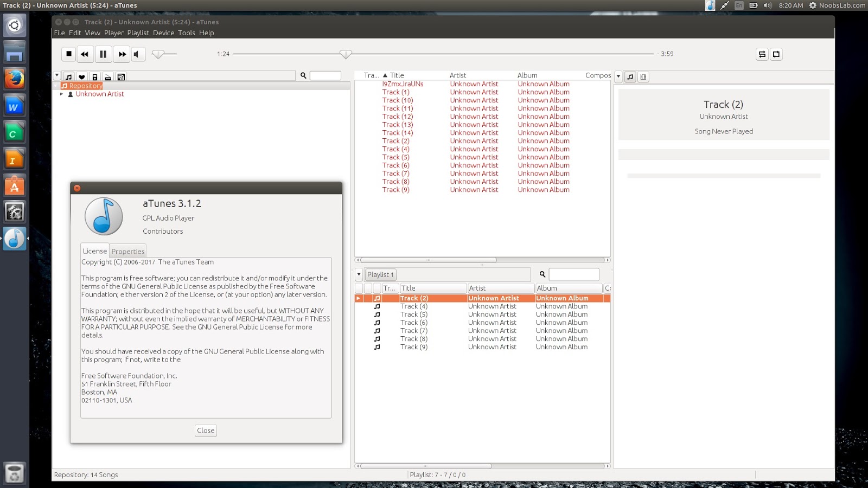Viewport: 868px width, 488px height.
Task: Open the Device view in the navigator
Action: [x=94, y=75]
